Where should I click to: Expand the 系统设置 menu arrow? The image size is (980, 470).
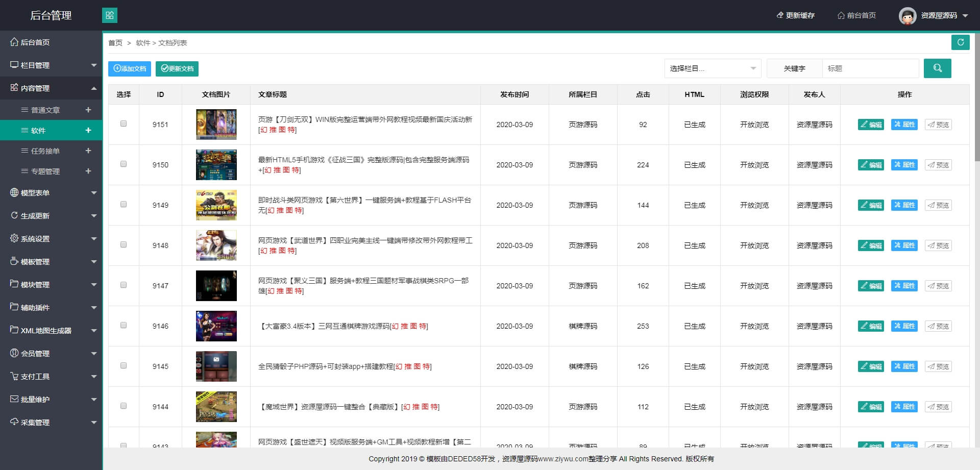pos(94,239)
